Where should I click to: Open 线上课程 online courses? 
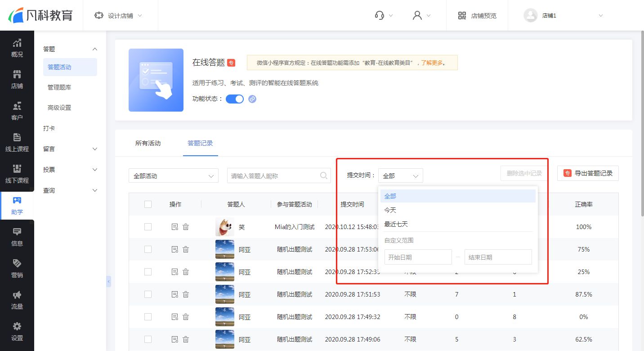coord(17,143)
